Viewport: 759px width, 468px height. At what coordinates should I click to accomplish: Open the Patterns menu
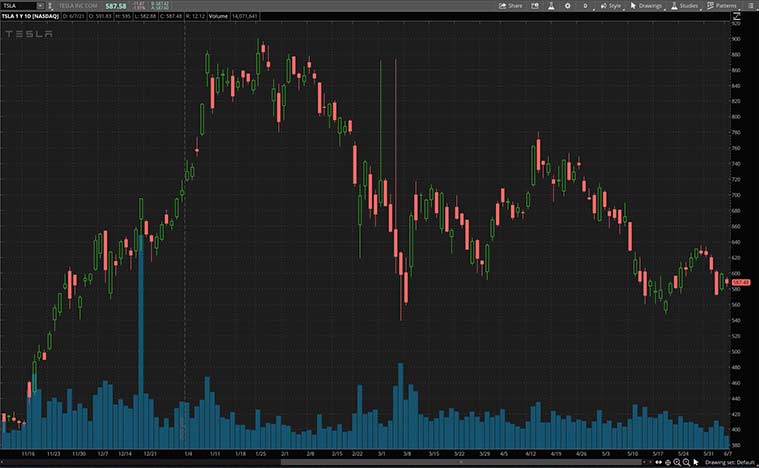pos(722,6)
